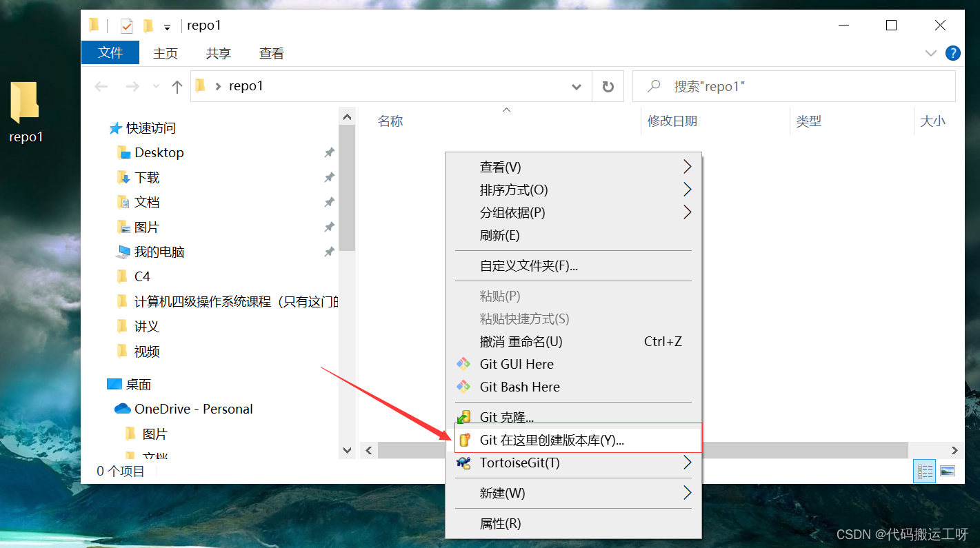This screenshot has width=980, height=548.
Task: Choose Git 克隆... menu entry
Action: 573,416
